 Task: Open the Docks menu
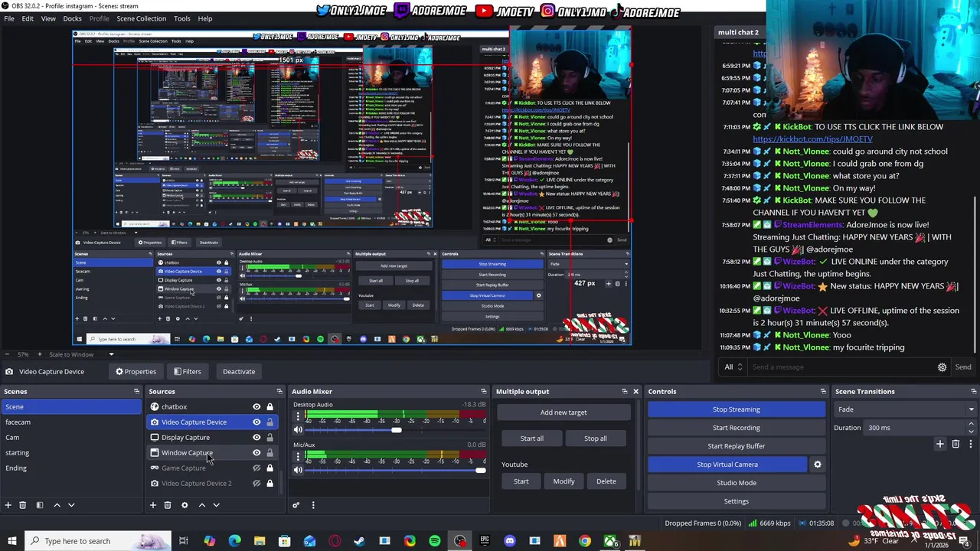pyautogui.click(x=72, y=18)
